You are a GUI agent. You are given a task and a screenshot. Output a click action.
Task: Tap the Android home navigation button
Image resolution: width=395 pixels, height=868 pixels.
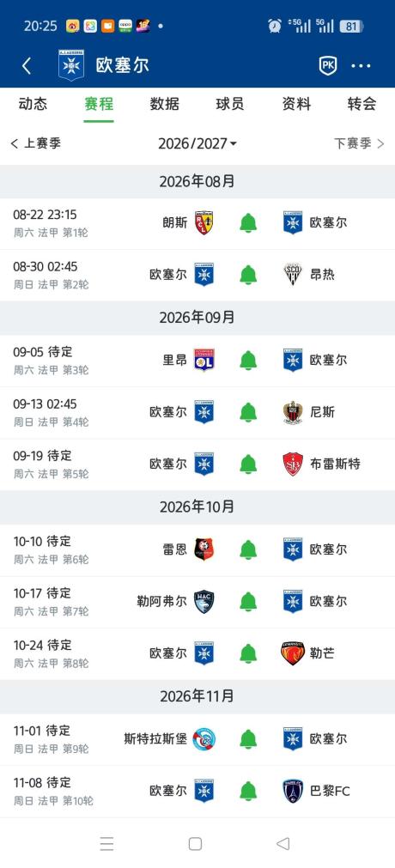195,844
